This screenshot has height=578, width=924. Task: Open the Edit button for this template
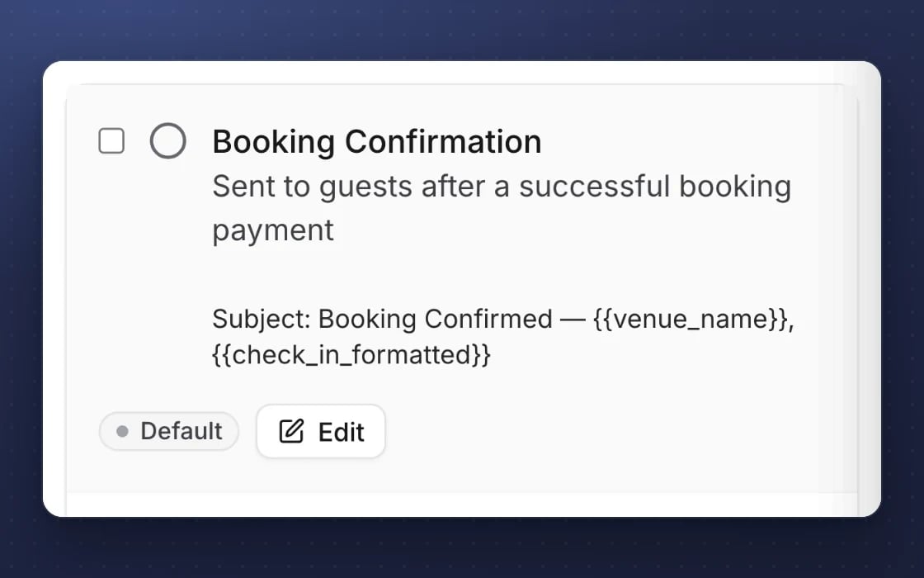[321, 431]
